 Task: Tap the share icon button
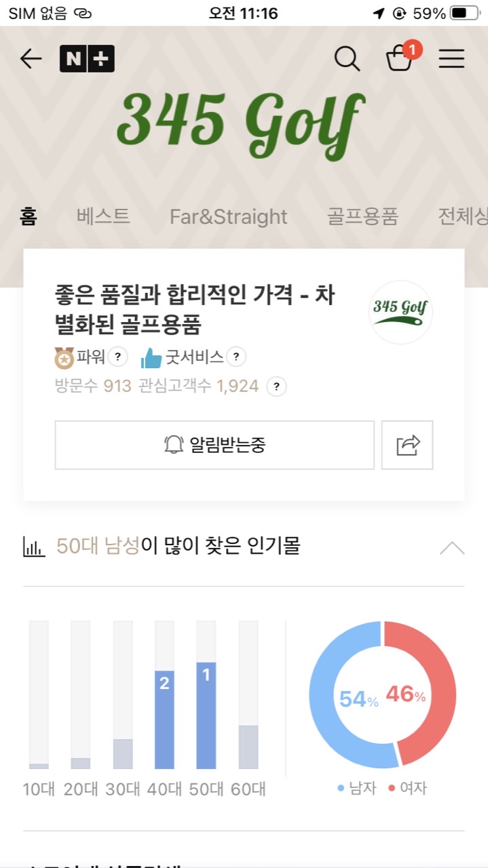407,445
